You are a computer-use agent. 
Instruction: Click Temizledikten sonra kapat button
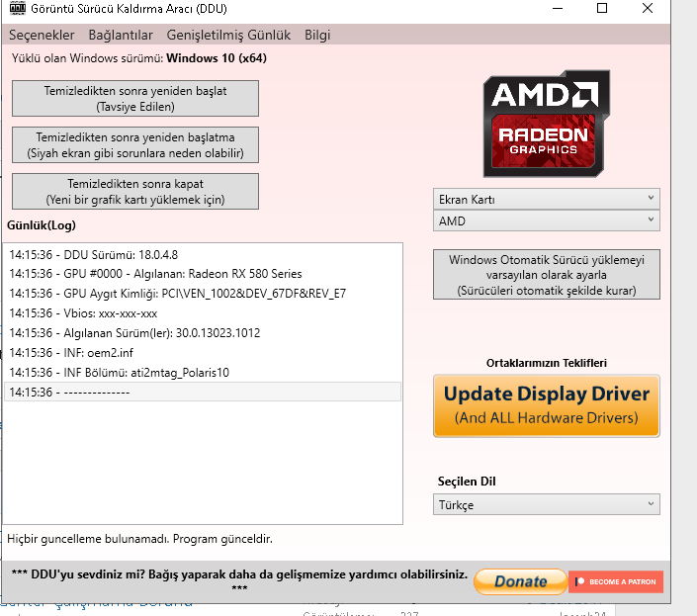[135, 191]
